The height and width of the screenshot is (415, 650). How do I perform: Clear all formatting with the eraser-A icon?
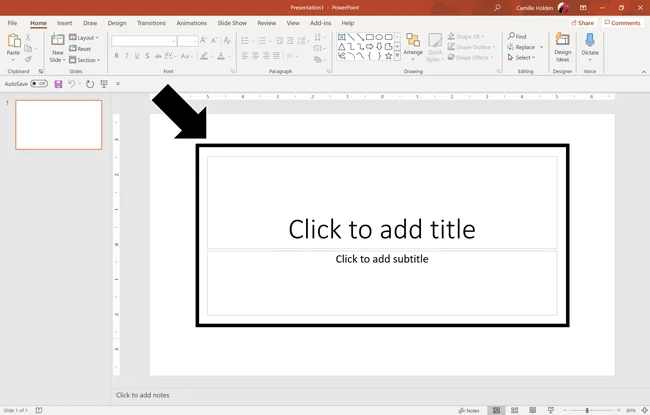tap(227, 40)
